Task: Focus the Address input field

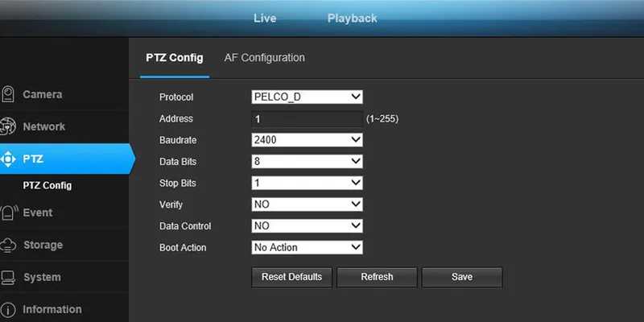Action: (307, 119)
